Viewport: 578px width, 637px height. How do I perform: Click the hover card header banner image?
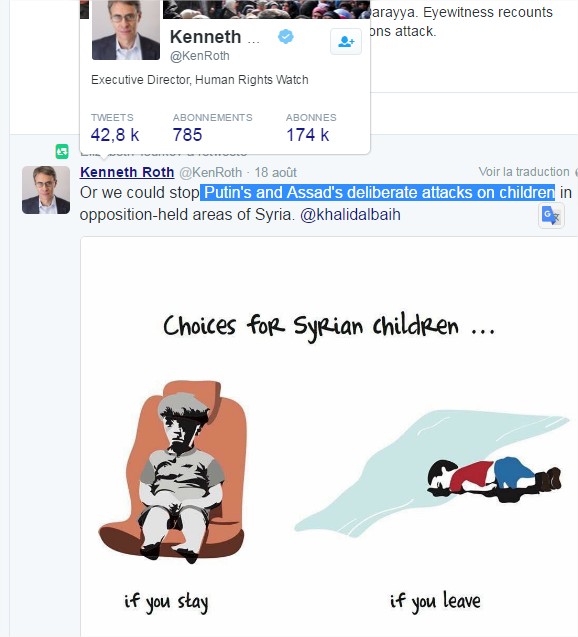pos(266,9)
